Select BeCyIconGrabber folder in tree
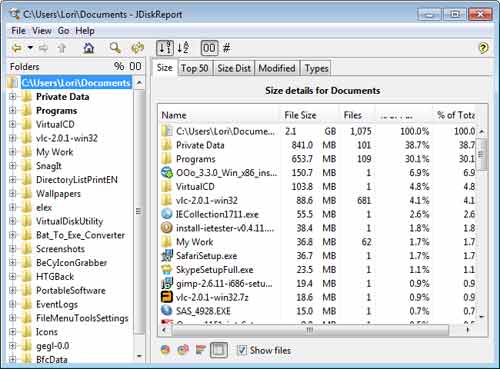This screenshot has height=369, width=500. coord(71,263)
